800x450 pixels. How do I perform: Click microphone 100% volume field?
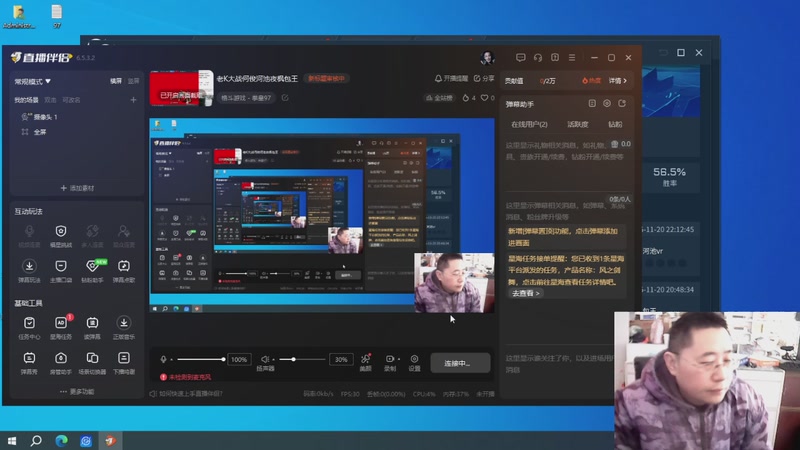click(x=239, y=360)
